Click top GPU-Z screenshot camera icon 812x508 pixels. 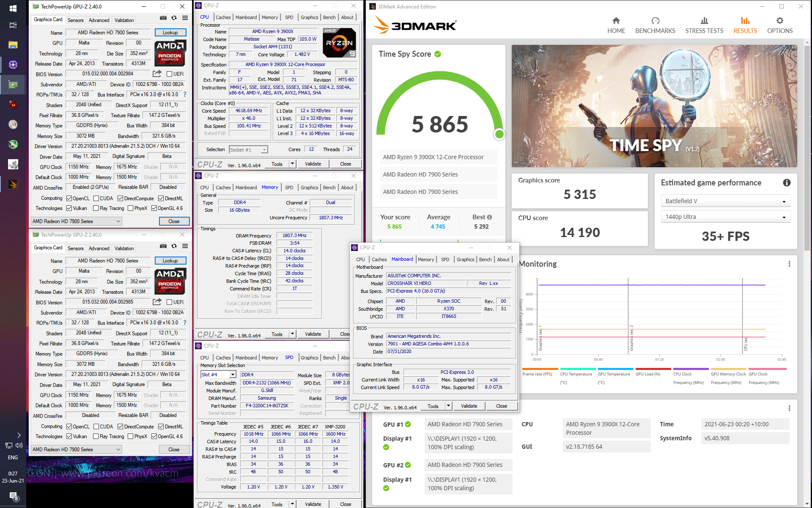(163, 18)
